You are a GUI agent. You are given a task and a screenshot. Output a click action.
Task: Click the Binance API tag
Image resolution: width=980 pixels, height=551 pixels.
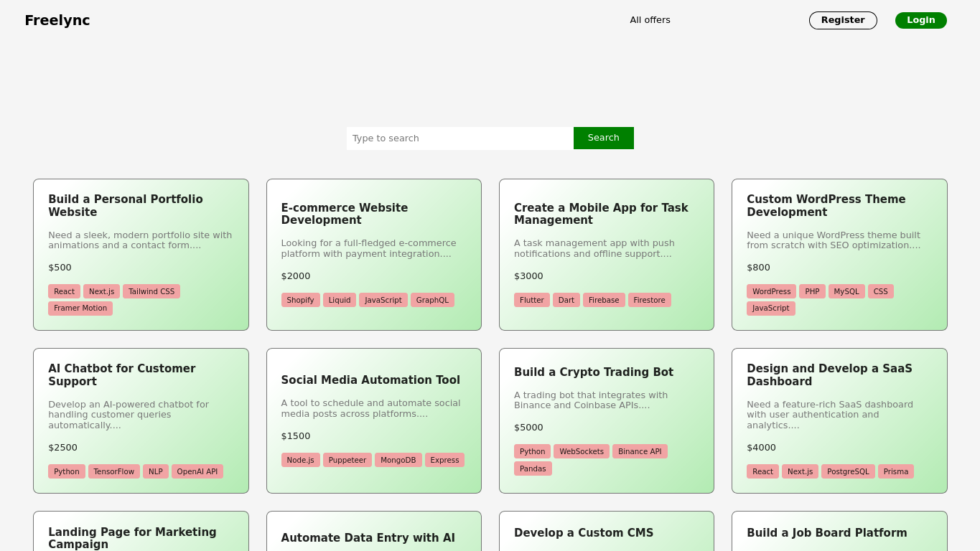coord(640,451)
